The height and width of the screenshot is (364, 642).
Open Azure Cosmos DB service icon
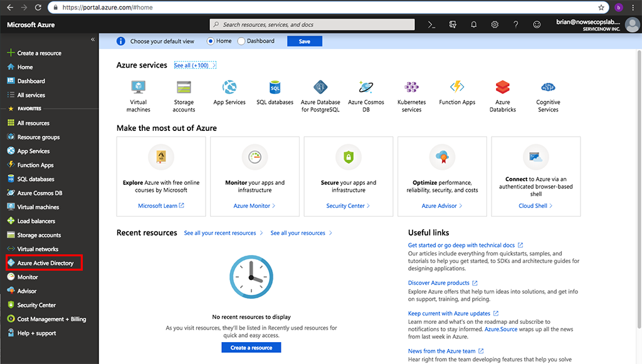click(x=366, y=87)
